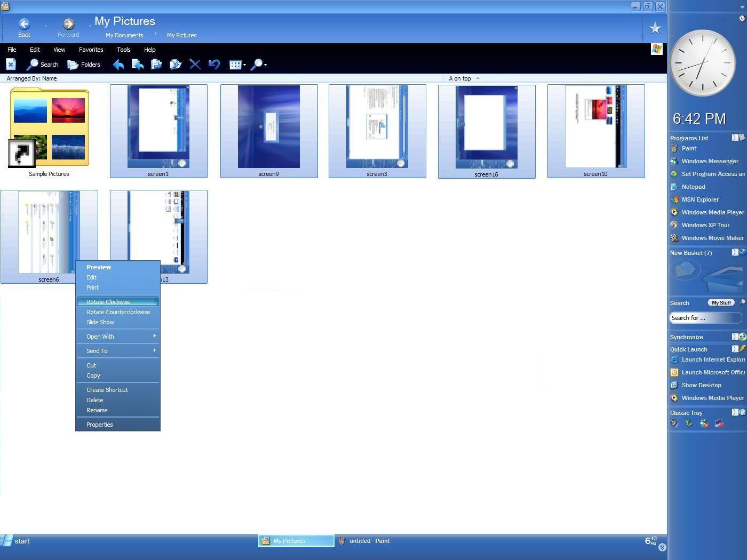Expand the Send To submenu
Viewport: 747px width, 560px height.
117,351
